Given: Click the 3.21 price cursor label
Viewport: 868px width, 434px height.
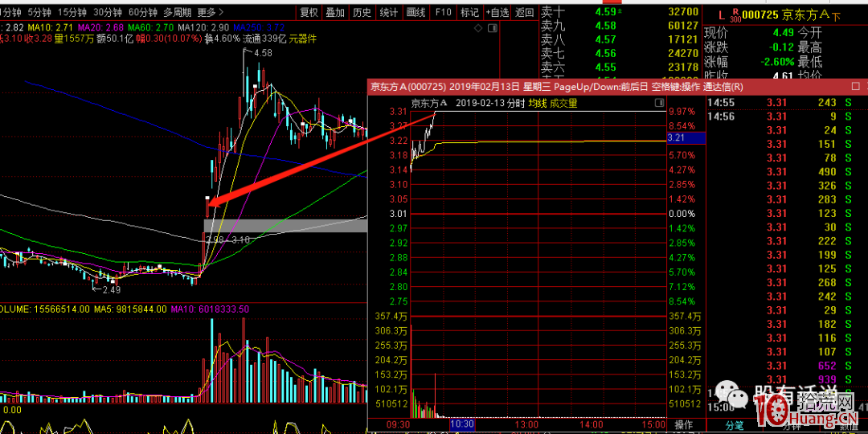Looking at the screenshot, I should 686,138.
